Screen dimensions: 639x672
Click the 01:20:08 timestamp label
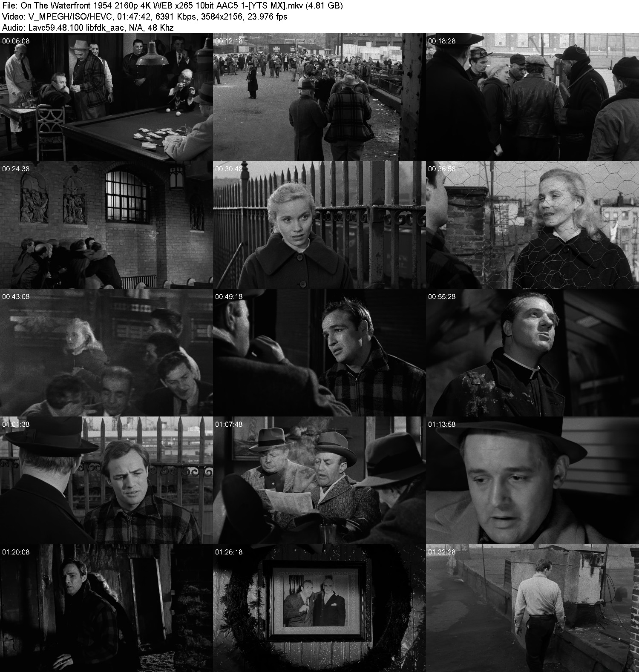[x=16, y=552]
